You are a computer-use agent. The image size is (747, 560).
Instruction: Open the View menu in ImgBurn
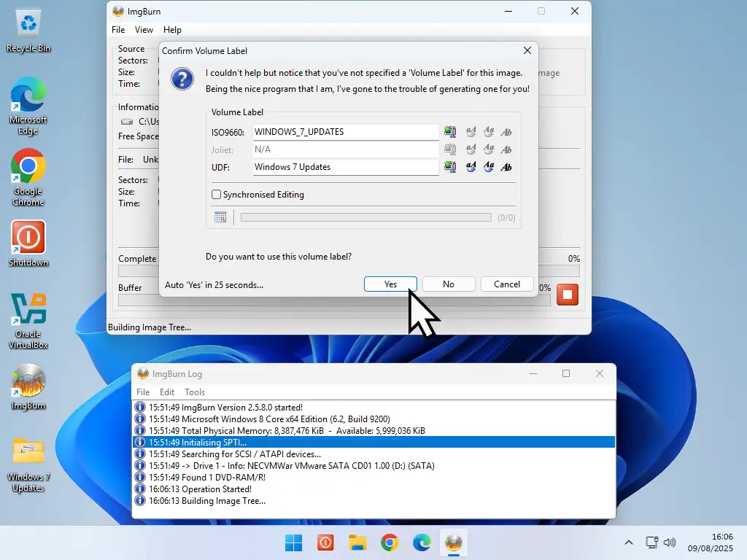pyautogui.click(x=144, y=30)
